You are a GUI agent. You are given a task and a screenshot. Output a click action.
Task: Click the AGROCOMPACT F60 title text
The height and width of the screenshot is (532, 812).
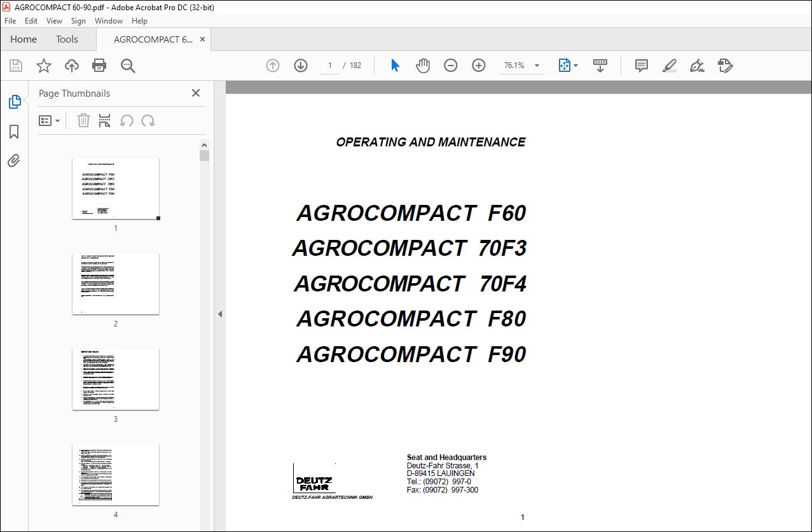tap(411, 213)
